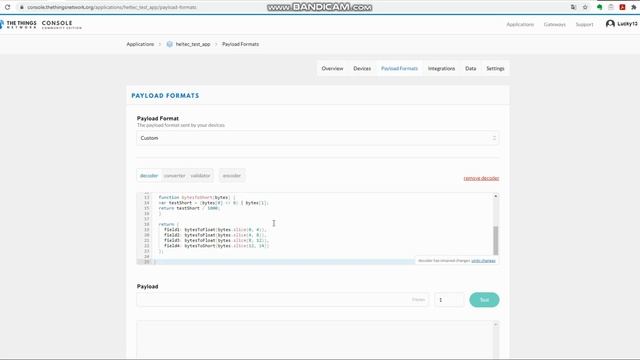This screenshot has height=360, width=640.
Task: Click the remove decoder link
Action: [481, 178]
